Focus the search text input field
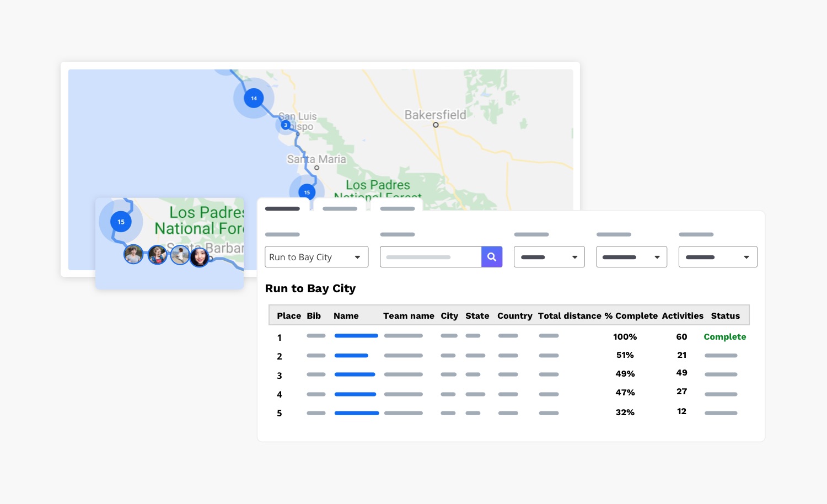The width and height of the screenshot is (827, 504). click(x=430, y=257)
